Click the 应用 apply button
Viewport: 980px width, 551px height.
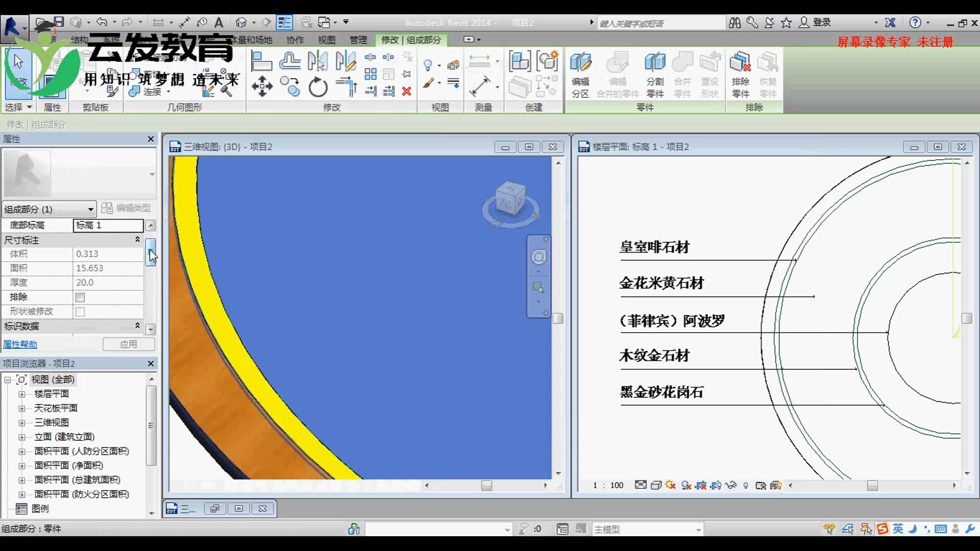coord(129,344)
